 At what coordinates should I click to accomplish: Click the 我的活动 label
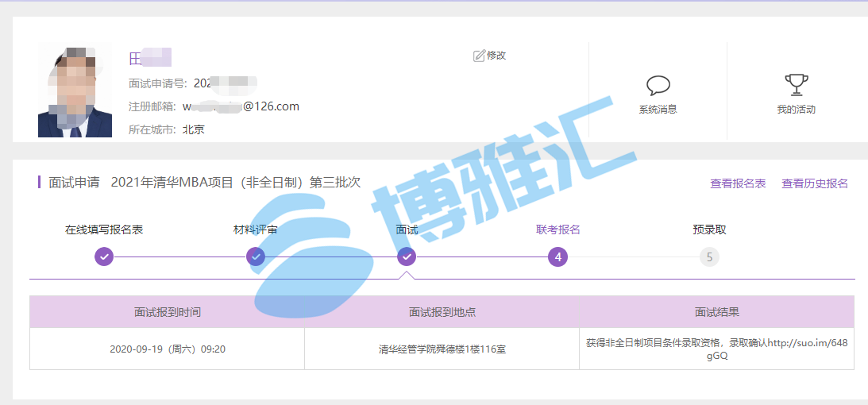pos(796,110)
